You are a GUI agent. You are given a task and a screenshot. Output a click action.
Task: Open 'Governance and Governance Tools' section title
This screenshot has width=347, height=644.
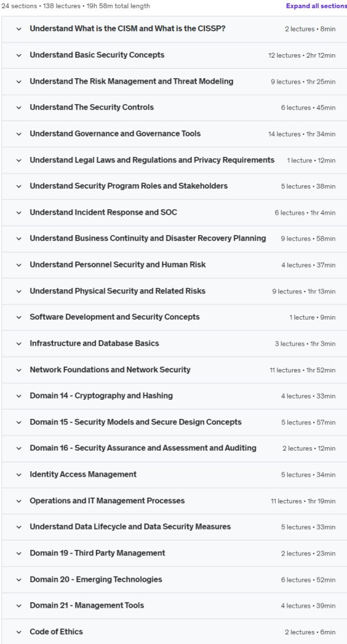tap(115, 134)
